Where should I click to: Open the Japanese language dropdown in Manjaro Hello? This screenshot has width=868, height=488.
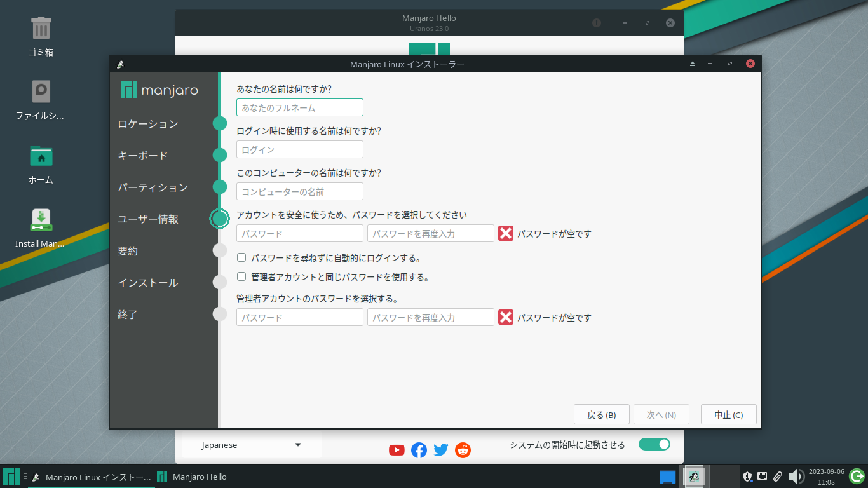point(251,445)
